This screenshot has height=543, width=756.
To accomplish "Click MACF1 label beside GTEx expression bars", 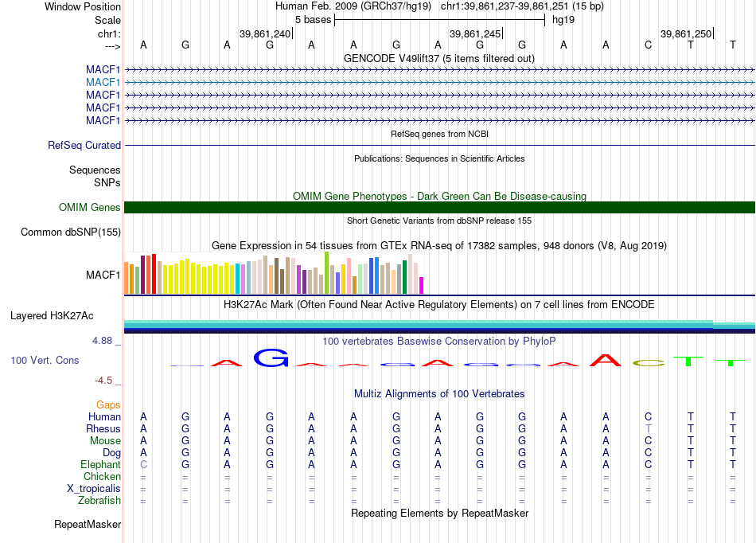I will coord(103,275).
